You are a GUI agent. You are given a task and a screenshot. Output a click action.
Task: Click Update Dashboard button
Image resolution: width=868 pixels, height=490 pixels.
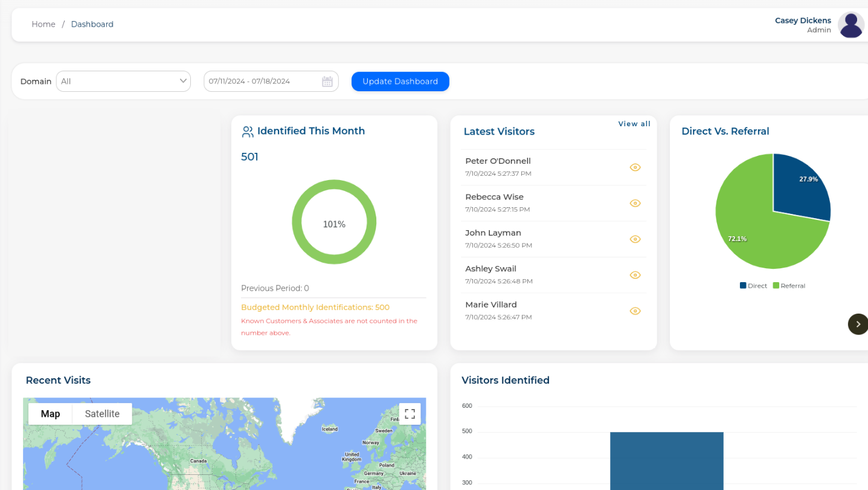pos(400,82)
